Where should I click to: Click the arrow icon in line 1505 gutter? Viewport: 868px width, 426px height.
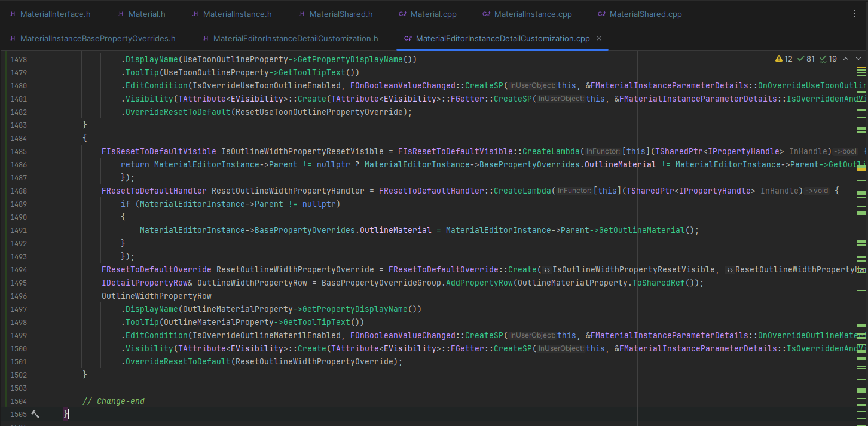pos(35,414)
